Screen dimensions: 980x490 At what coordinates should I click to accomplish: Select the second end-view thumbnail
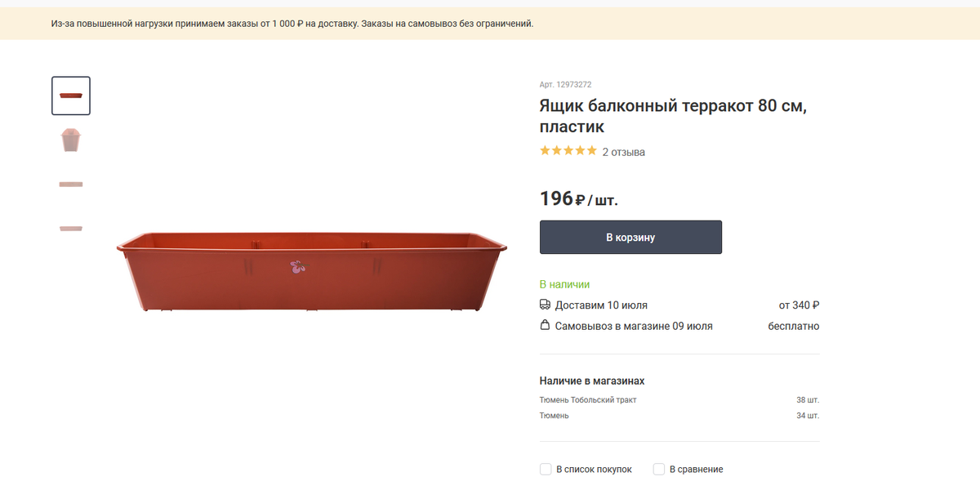pyautogui.click(x=71, y=140)
